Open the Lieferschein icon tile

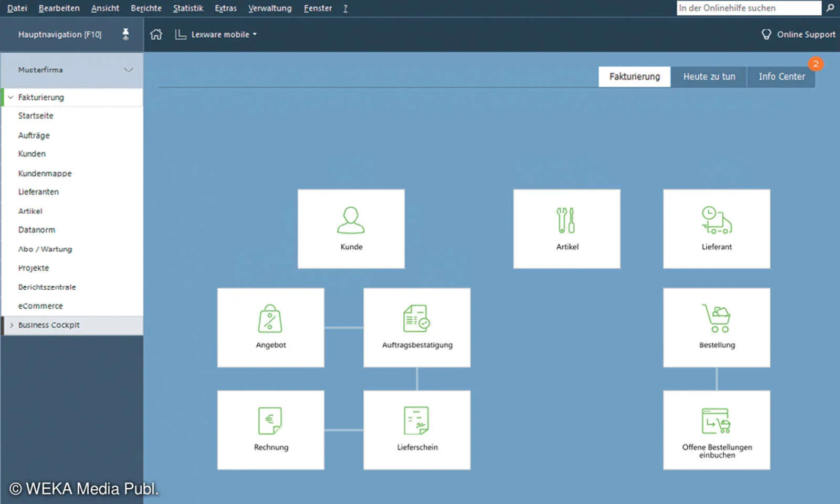(416, 421)
